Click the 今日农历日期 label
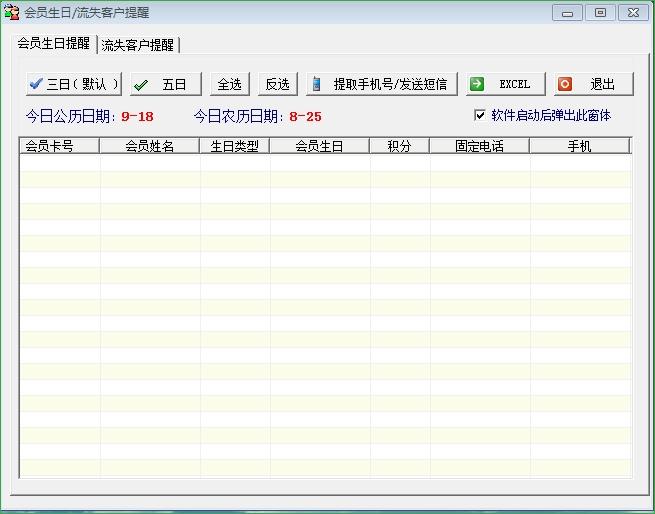Image resolution: width=655 pixels, height=514 pixels. 239,116
